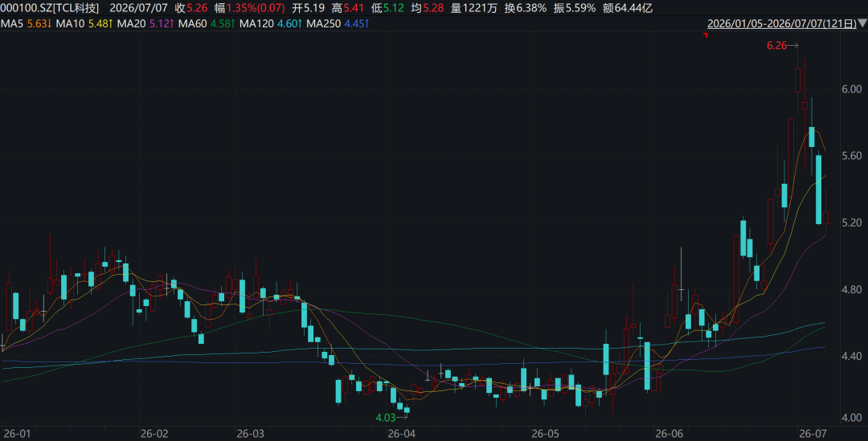Click the MA120 4.60 indicator label
The width and height of the screenshot is (868, 441).
click(271, 24)
